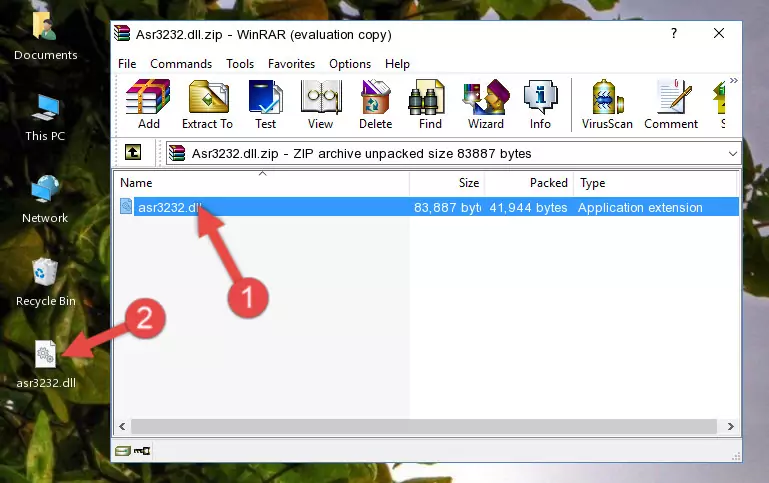Sort by the Name column header

[x=262, y=183]
